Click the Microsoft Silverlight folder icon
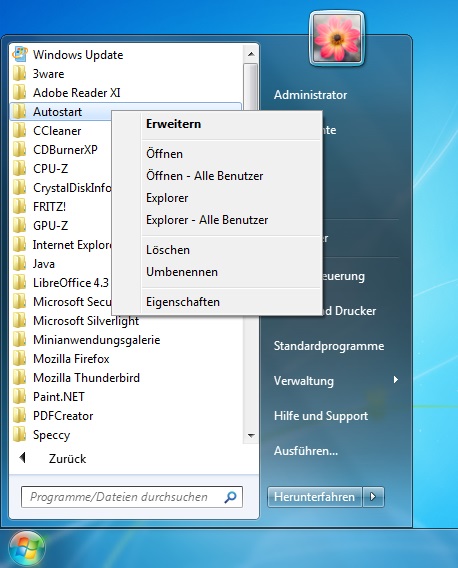Screen dimensions: 458x568 click(x=19, y=320)
